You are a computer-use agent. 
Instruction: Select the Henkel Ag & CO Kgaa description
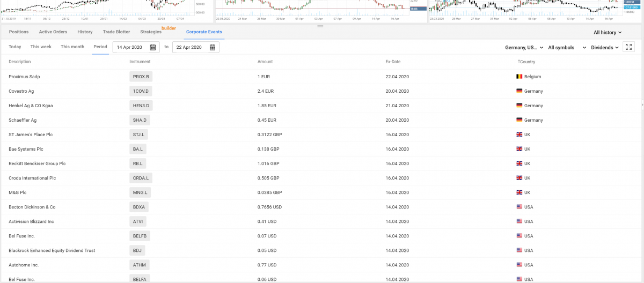coord(31,106)
